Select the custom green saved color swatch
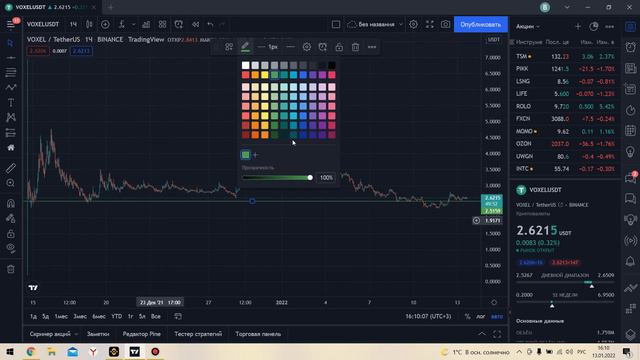 click(245, 155)
